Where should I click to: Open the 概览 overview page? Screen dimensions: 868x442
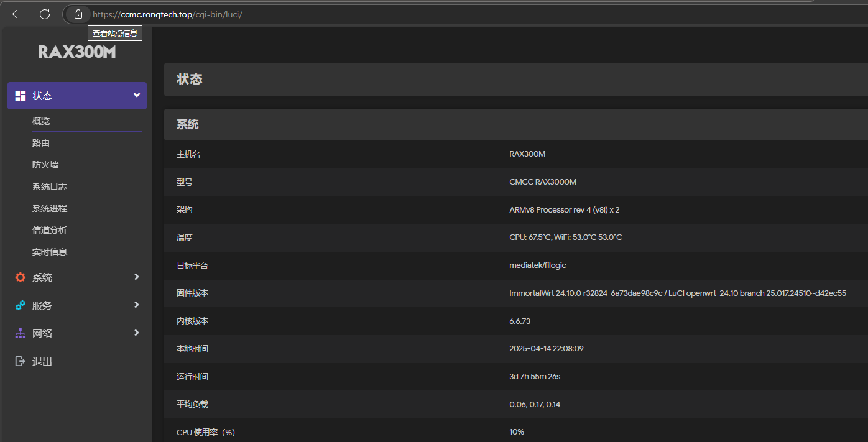pos(41,121)
